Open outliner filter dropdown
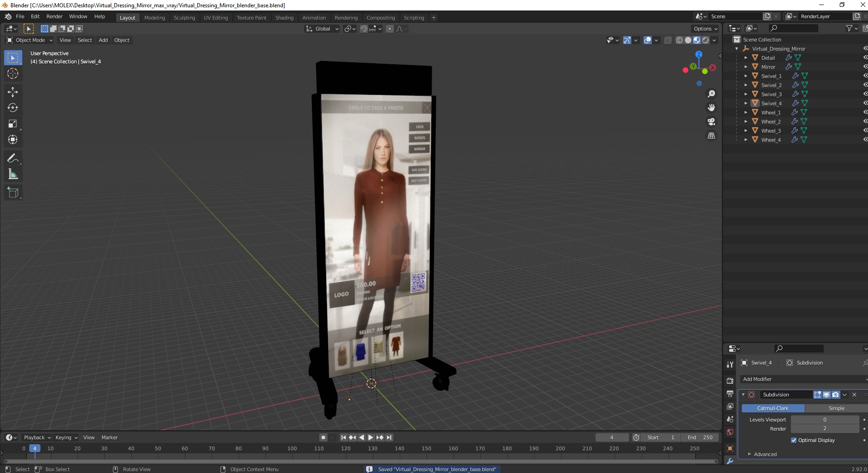The width and height of the screenshot is (868, 473). click(x=851, y=28)
